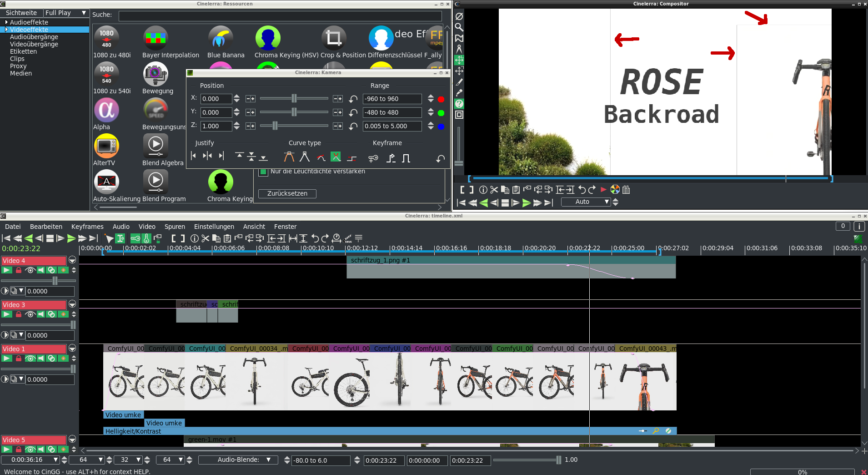The image size is (868, 475).
Task: Click justify left icon in Kamera window
Action: coord(194,157)
